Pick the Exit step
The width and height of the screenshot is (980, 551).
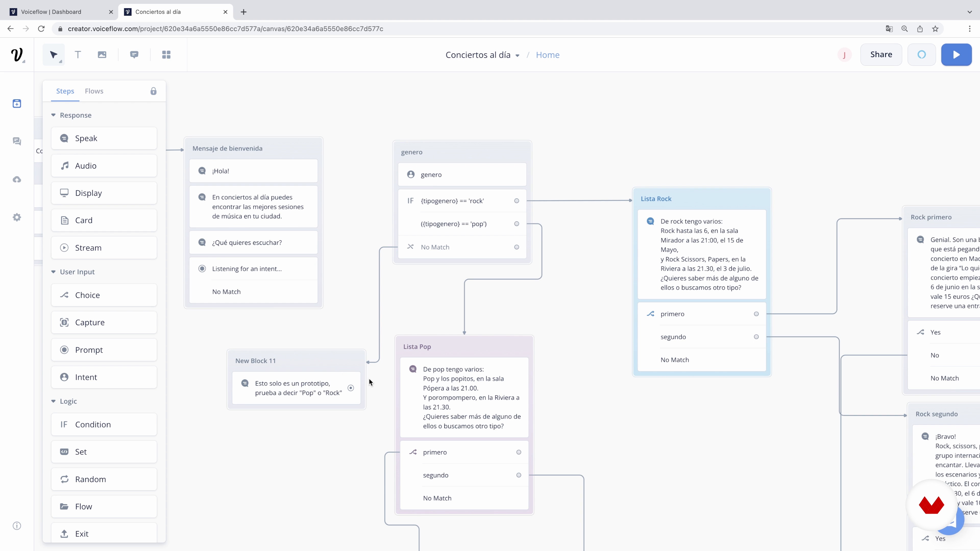[104, 533]
